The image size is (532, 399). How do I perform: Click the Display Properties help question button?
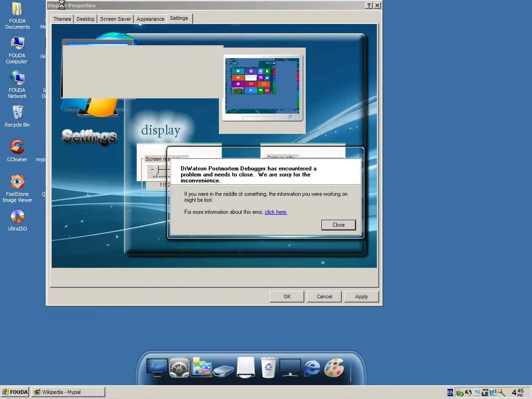[369, 6]
